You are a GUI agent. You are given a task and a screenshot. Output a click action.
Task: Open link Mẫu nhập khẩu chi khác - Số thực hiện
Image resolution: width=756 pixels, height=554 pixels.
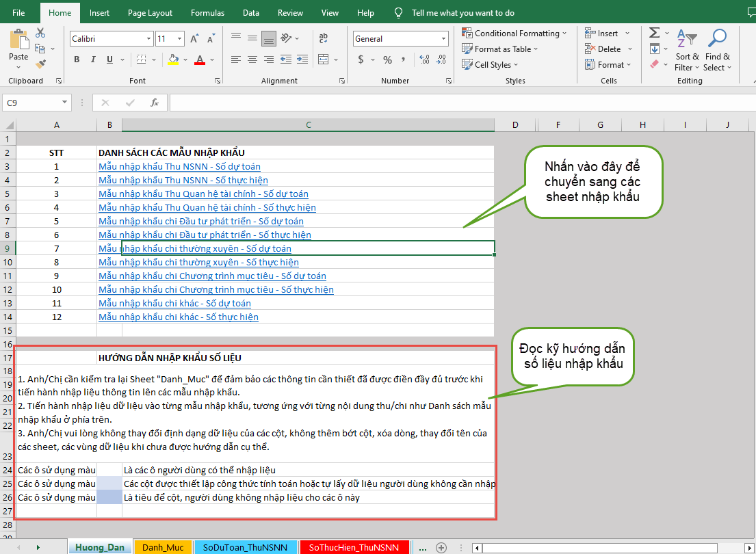(x=179, y=317)
